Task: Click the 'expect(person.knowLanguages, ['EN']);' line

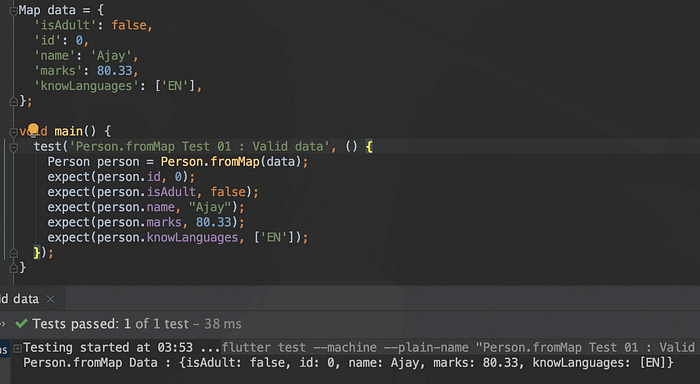Action: tap(178, 238)
